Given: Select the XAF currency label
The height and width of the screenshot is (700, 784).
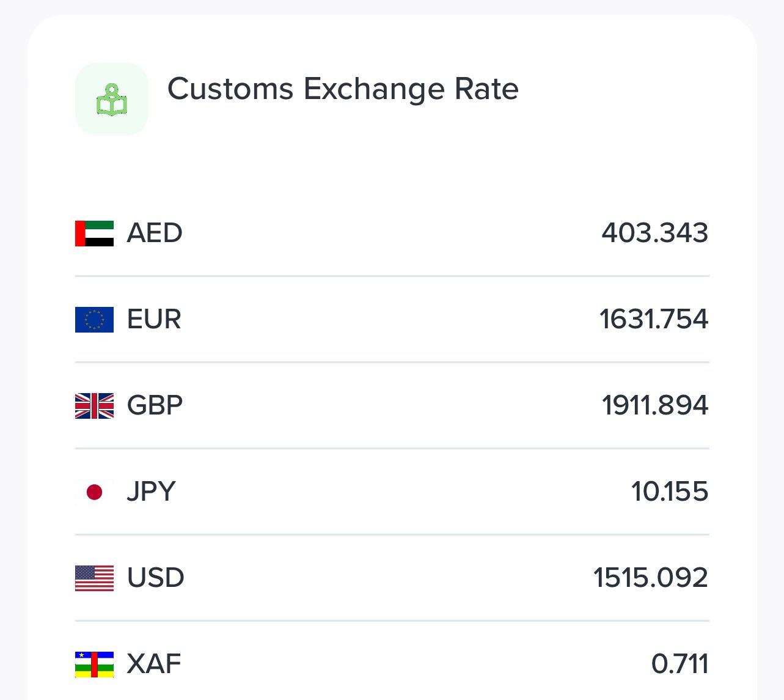Looking at the screenshot, I should point(154,665).
